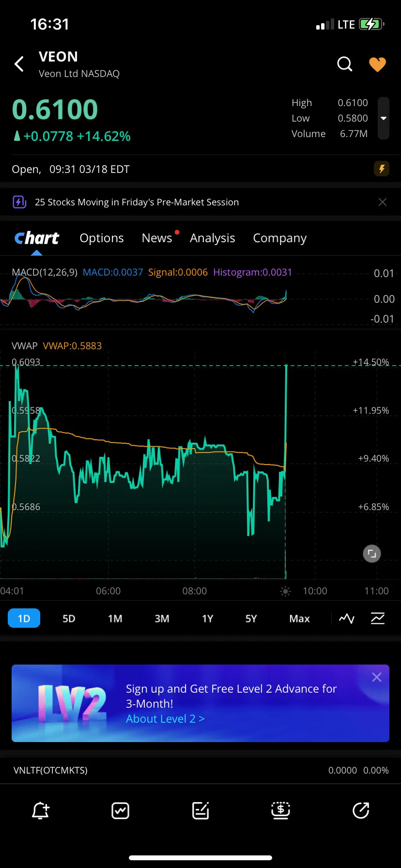Expand the High/Low/Volume quote details dropdown
Image resolution: width=401 pixels, height=868 pixels.
click(384, 118)
